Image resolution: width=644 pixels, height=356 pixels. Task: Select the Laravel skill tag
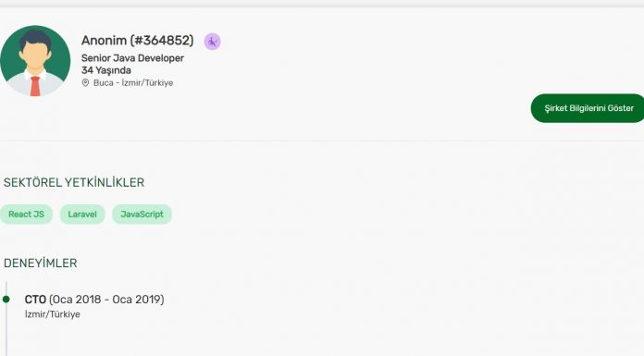(x=82, y=215)
